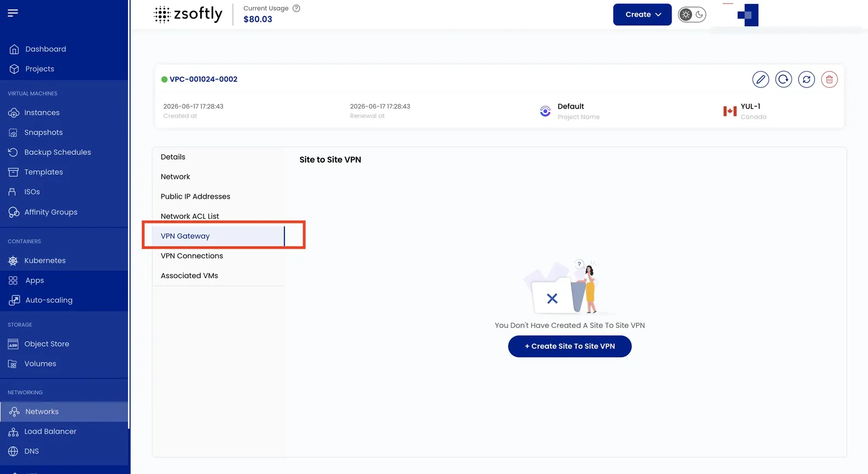Click the Affinity Groups icon
The height and width of the screenshot is (474, 868).
pos(14,212)
